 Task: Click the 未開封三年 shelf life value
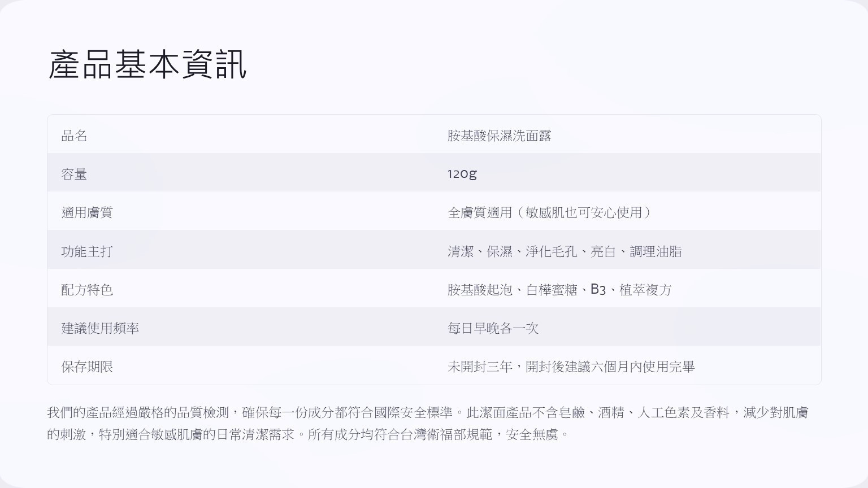coord(480,367)
